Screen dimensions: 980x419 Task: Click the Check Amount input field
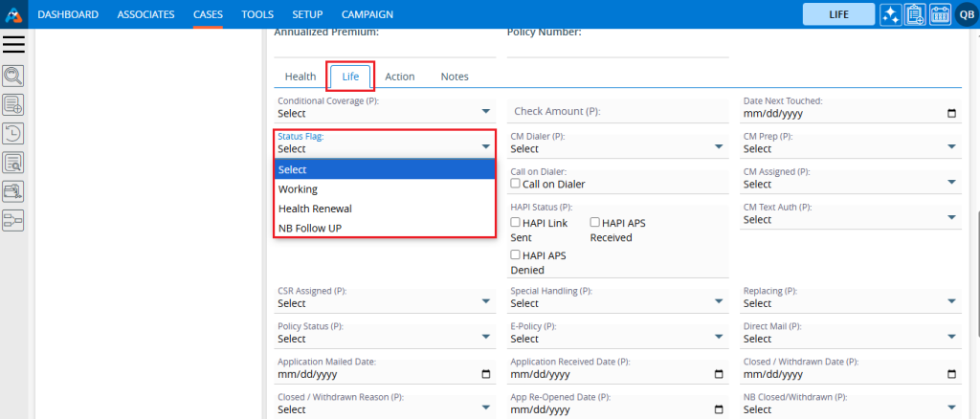coord(617,112)
